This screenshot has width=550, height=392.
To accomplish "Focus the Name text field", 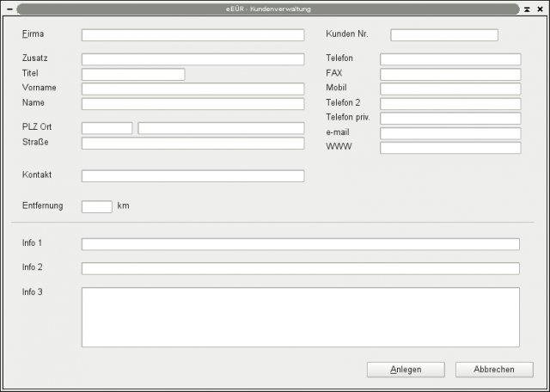I will click(192, 104).
